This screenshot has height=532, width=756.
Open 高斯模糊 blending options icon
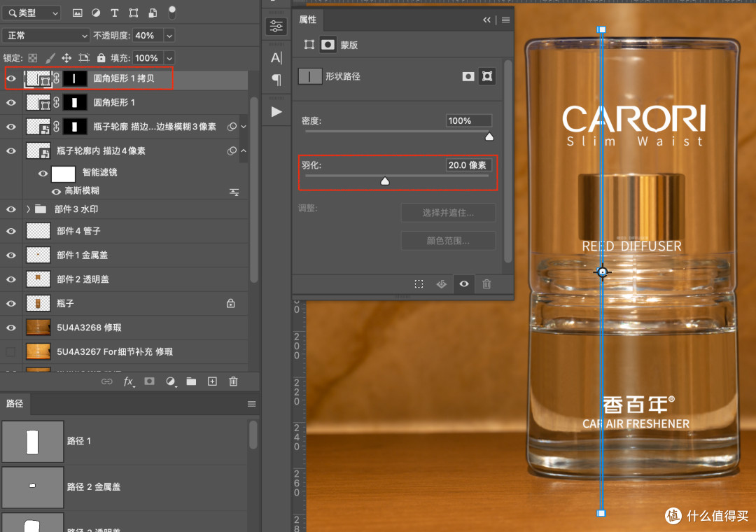click(x=234, y=192)
